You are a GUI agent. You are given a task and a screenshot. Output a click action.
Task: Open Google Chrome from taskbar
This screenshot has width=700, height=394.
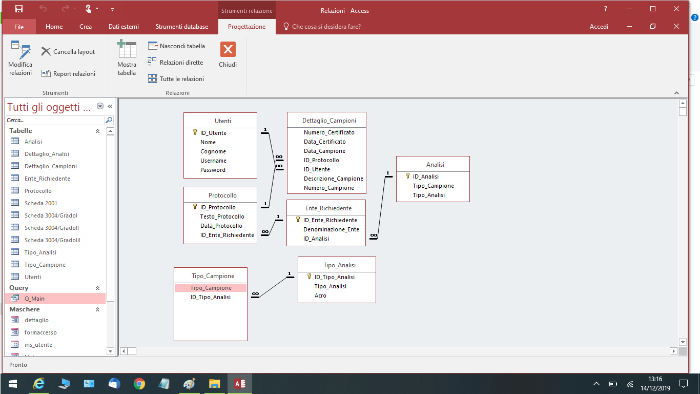click(x=139, y=384)
